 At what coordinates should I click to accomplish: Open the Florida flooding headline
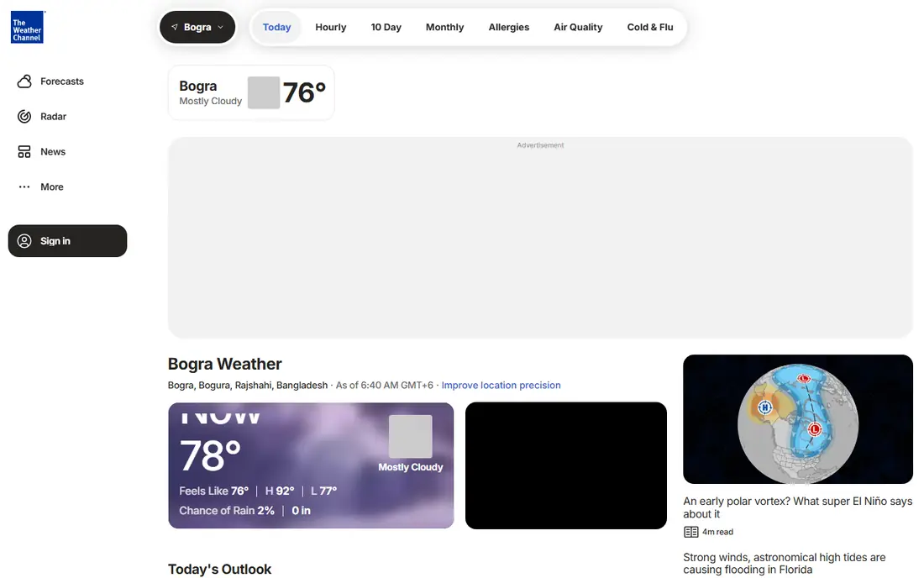[x=785, y=563]
